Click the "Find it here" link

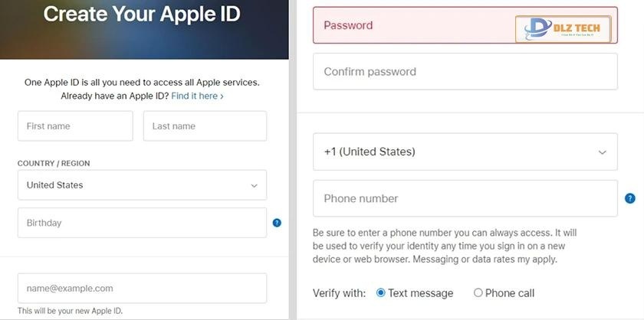pos(197,96)
